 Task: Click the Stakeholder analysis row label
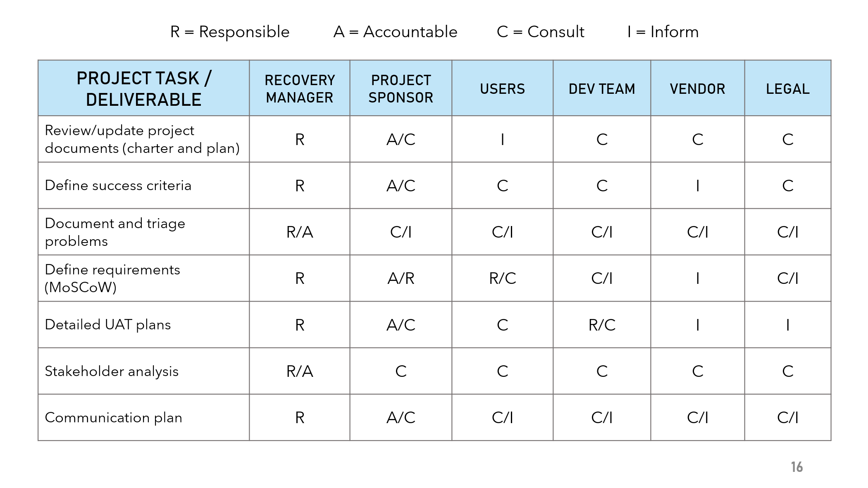coord(143,371)
